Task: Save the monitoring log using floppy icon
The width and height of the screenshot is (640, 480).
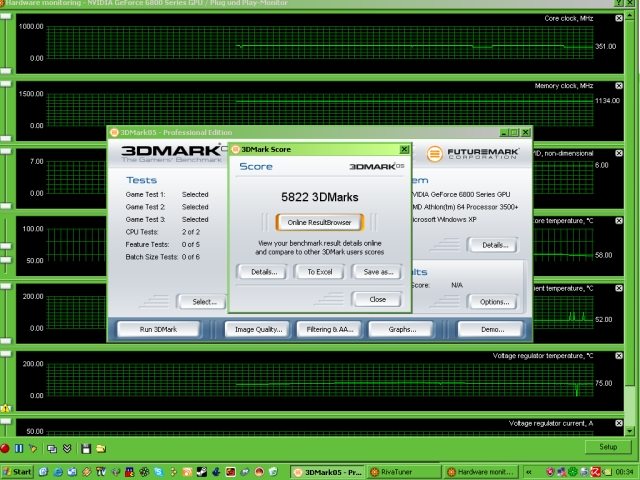Action: tap(86, 449)
